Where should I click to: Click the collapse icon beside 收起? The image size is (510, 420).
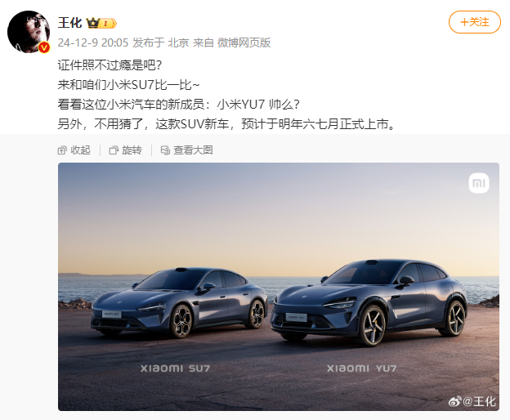click(x=62, y=150)
